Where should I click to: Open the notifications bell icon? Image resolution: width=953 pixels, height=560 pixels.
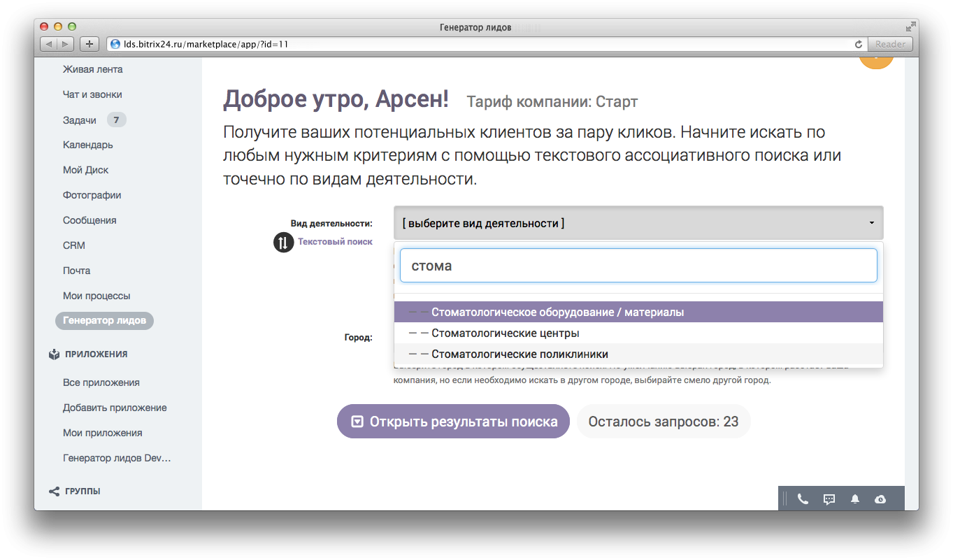click(855, 499)
